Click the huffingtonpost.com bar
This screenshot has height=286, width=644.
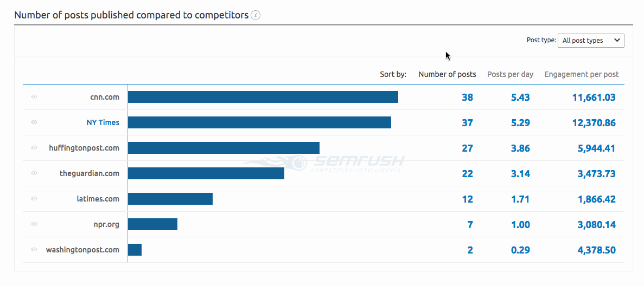224,148
